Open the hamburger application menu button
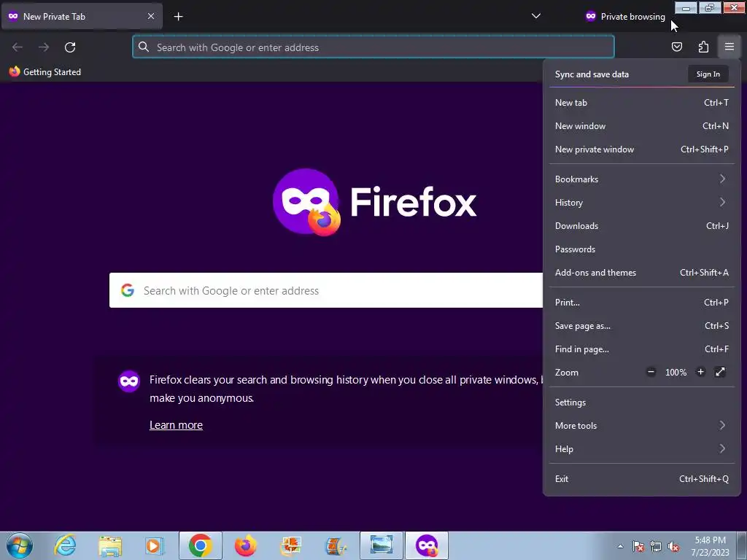This screenshot has height=560, width=747. (x=729, y=47)
